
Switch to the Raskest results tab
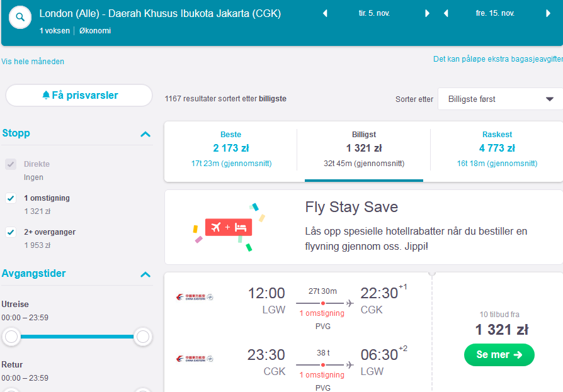point(497,149)
